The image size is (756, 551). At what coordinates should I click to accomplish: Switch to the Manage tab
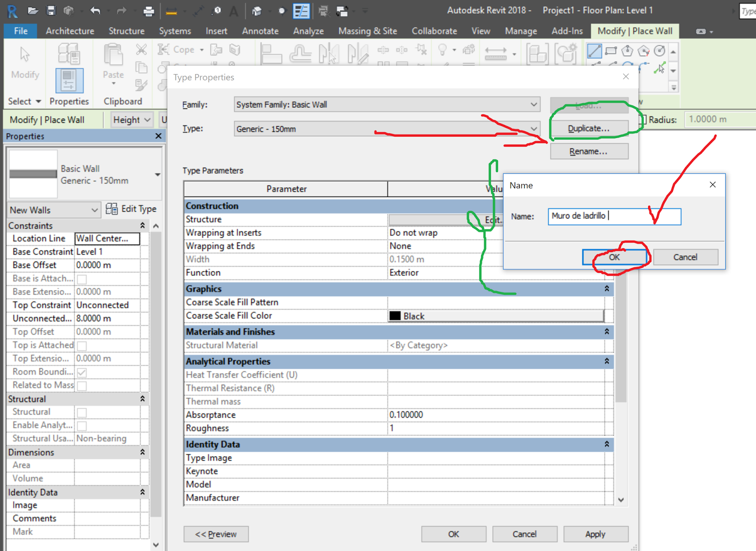[521, 31]
